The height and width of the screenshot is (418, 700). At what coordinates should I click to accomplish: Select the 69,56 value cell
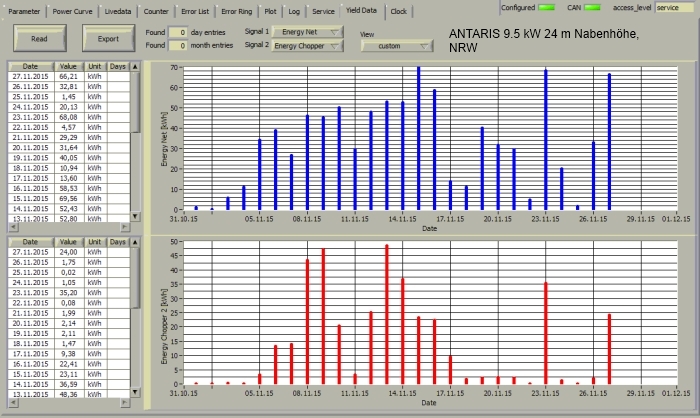pyautogui.click(x=68, y=198)
